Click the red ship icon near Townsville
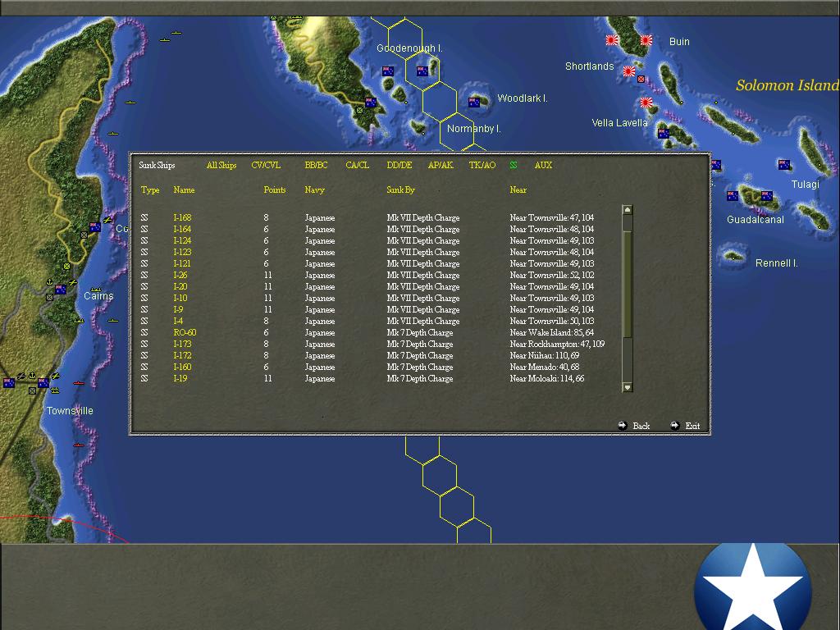Image resolution: width=840 pixels, height=630 pixels. pos(79,384)
